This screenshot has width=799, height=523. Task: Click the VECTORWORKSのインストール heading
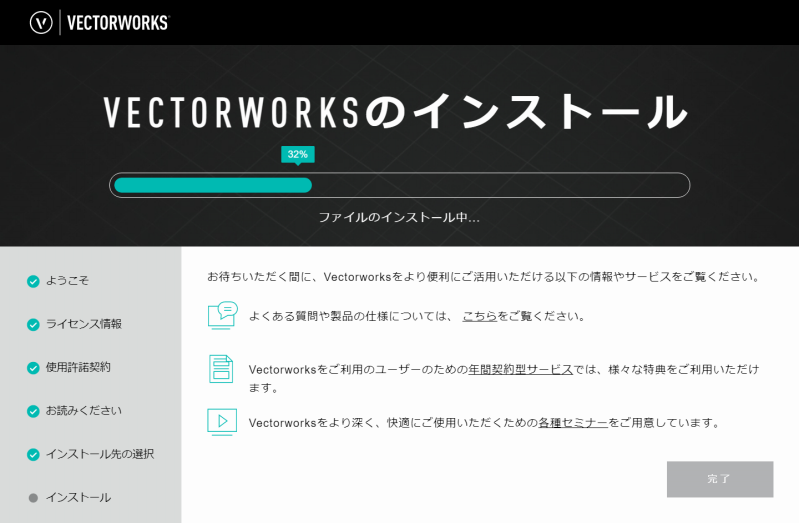coord(396,112)
